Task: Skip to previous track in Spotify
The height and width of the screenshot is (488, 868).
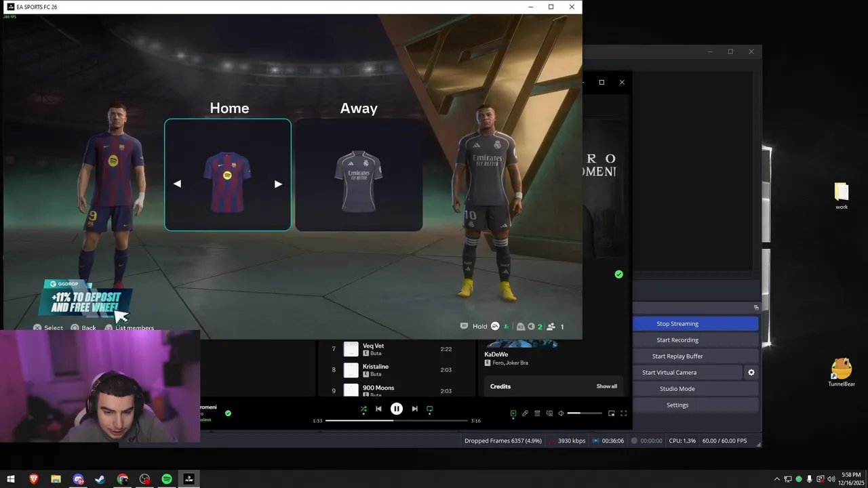Action: pos(378,409)
